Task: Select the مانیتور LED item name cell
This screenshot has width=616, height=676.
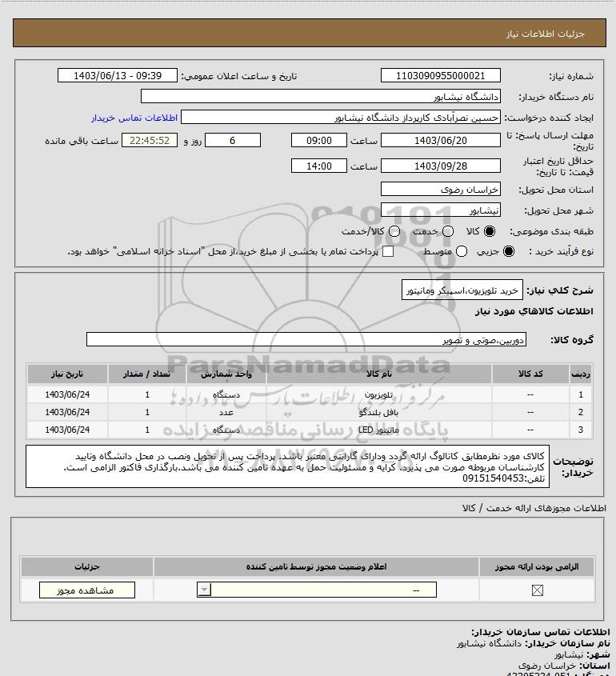Action: (x=379, y=430)
